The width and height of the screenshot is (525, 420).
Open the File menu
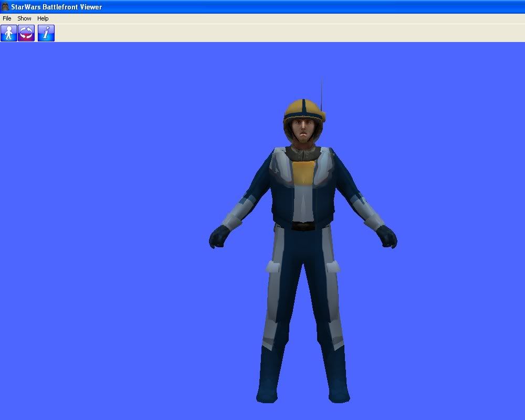(7, 18)
